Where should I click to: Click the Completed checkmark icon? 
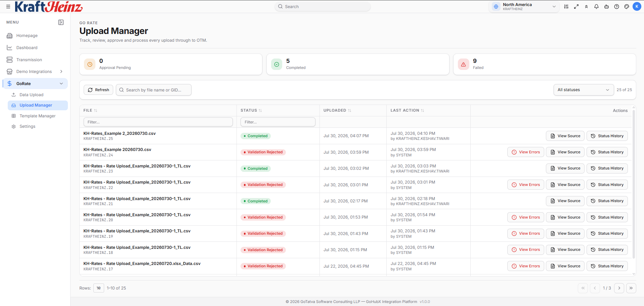(x=276, y=64)
